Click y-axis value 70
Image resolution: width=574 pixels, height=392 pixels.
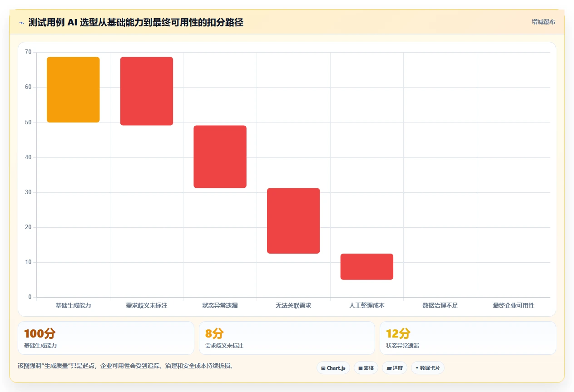(x=28, y=52)
